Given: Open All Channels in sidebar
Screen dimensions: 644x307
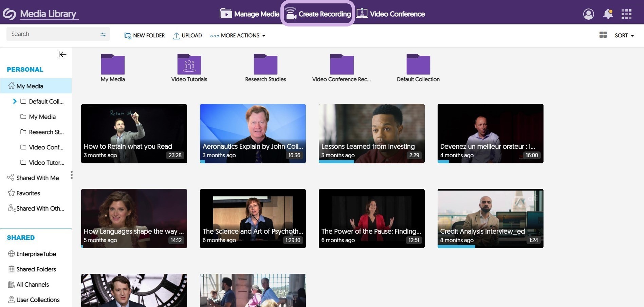Looking at the screenshot, I should (x=29, y=284).
